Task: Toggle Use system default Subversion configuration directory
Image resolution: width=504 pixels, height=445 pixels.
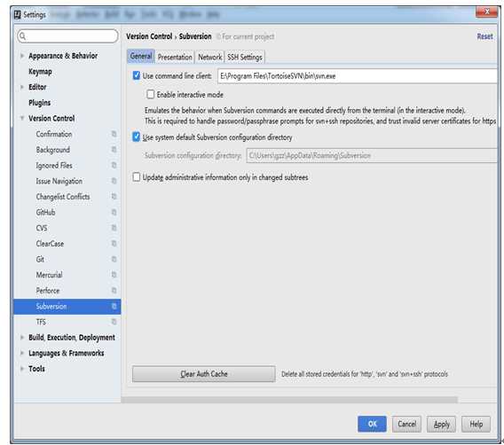Action: pyautogui.click(x=137, y=137)
